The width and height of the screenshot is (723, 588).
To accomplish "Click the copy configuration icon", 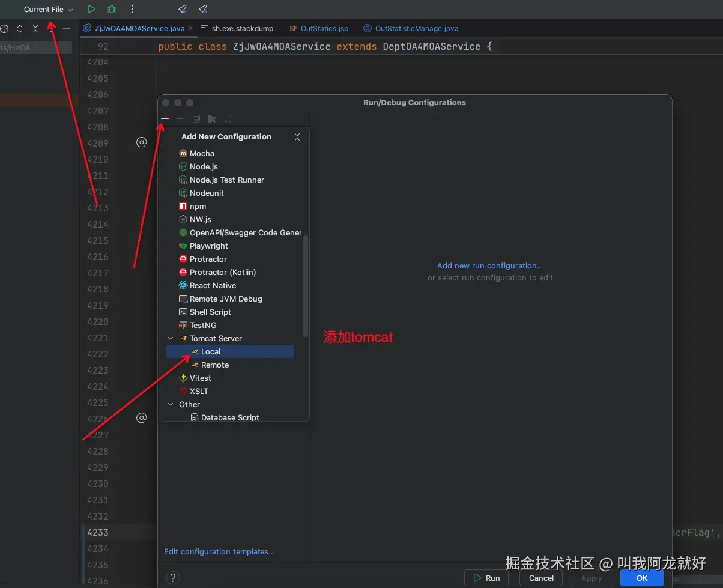I will 196,119.
